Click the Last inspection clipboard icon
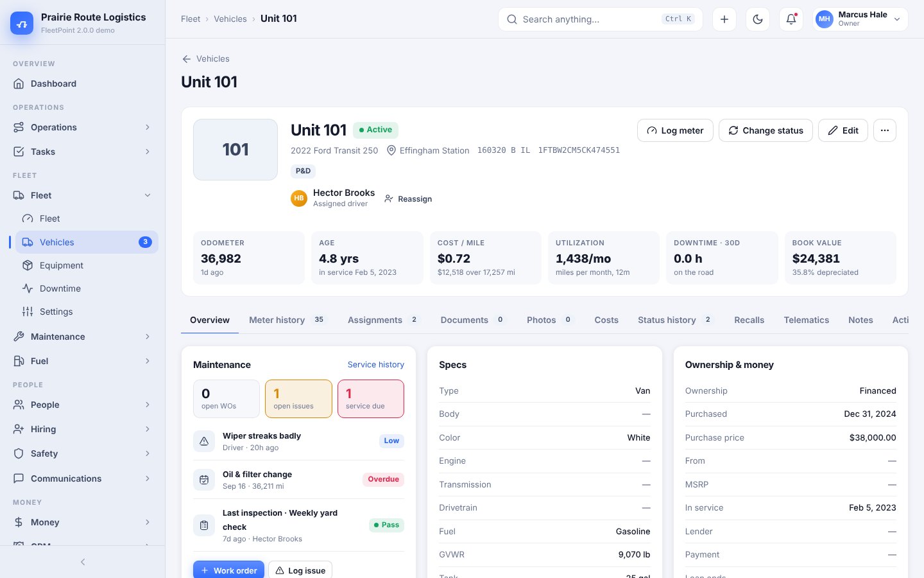Screen dimensions: 924x578 pyautogui.click(x=204, y=525)
